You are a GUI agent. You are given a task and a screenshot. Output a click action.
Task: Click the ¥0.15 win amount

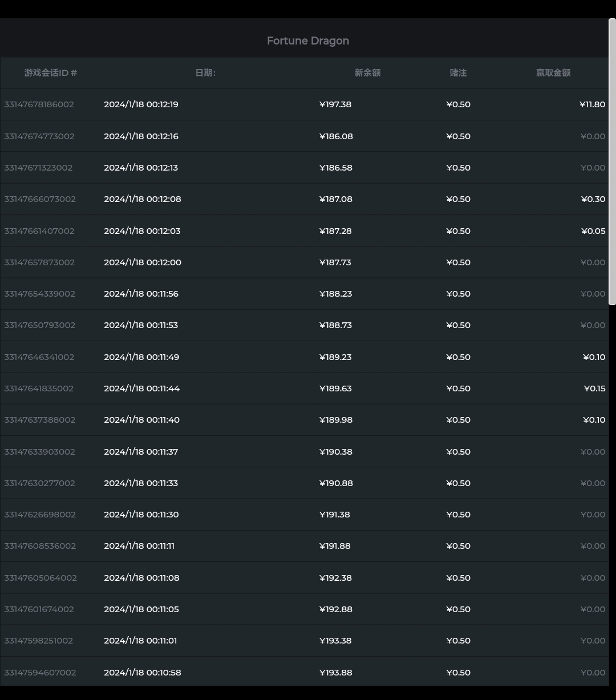pos(594,389)
